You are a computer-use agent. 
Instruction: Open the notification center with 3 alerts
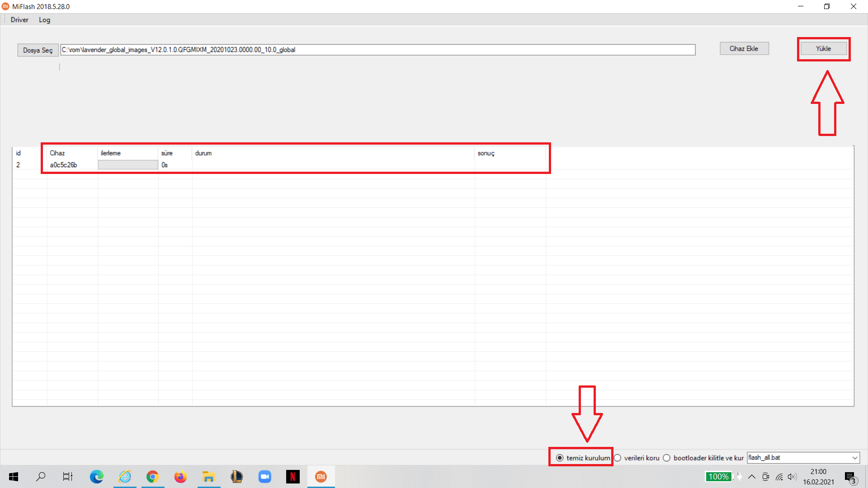[850, 477]
